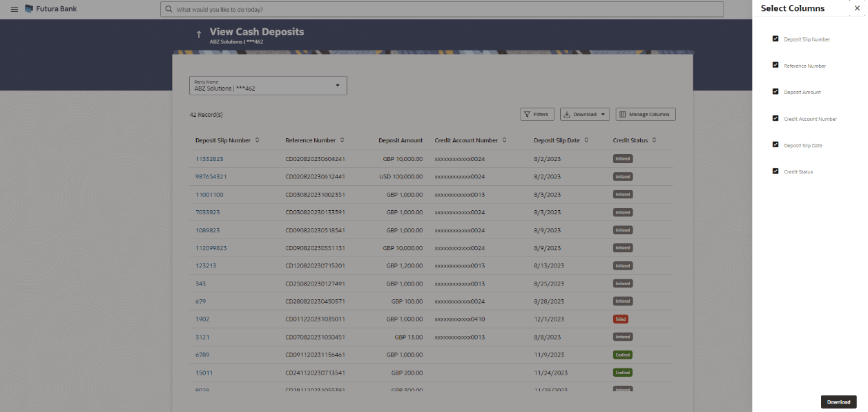868x412 pixels.
Task: Sort by Deposit Slip Date column
Action: pos(586,140)
